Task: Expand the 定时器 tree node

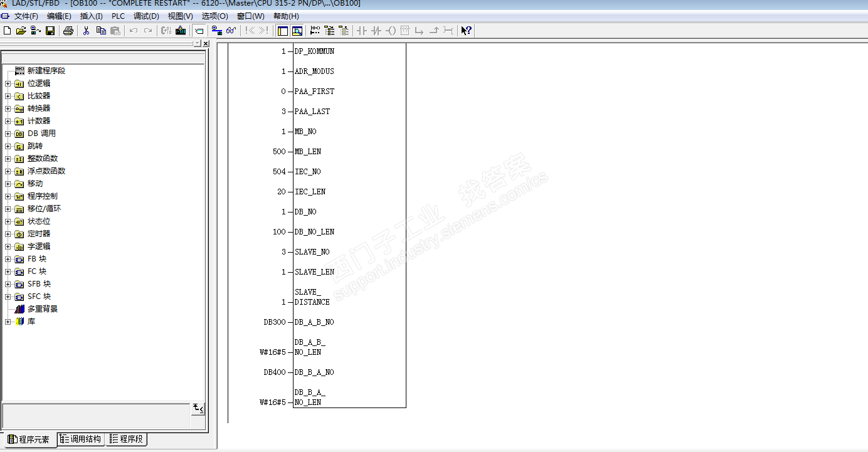Action: tap(8, 234)
